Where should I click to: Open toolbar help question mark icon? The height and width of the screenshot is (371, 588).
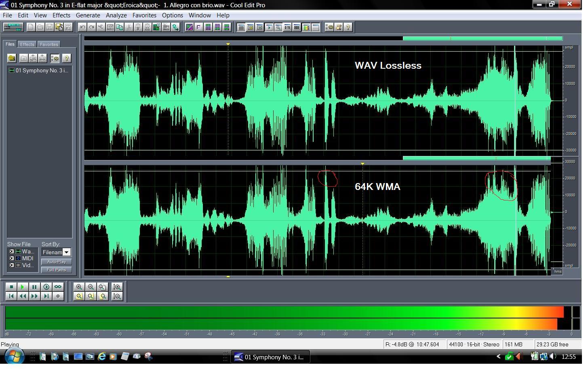point(348,27)
